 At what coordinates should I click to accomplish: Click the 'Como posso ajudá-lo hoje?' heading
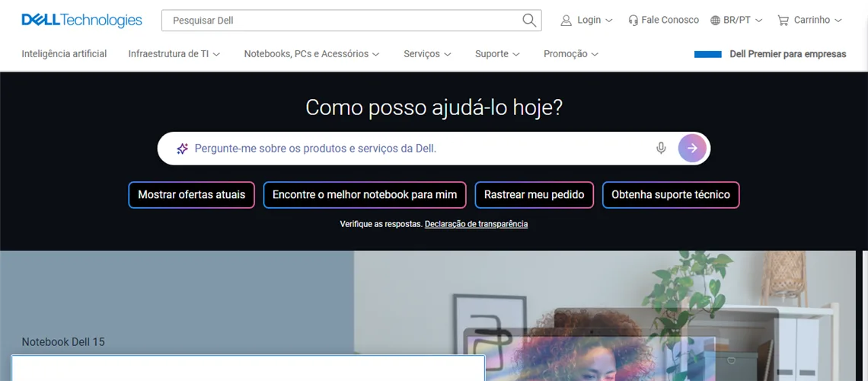[x=434, y=107]
